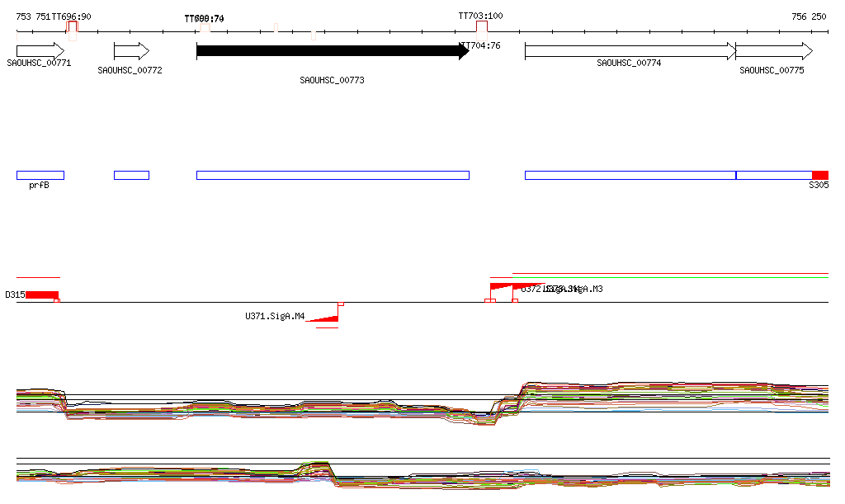This screenshot has width=845, height=504.
Task: Click the SAOUHSC_00775 gene arrow
Action: (x=774, y=51)
